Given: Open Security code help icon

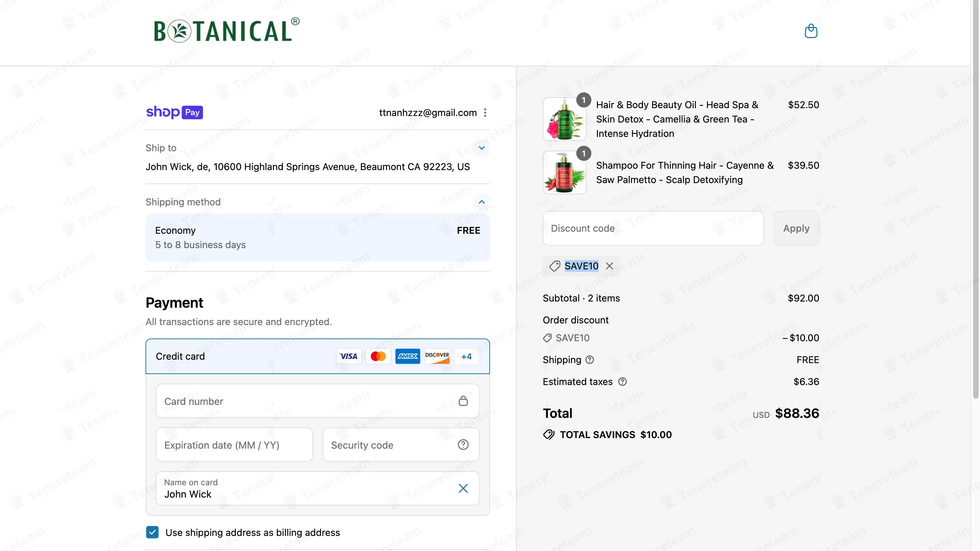Looking at the screenshot, I should coord(463,445).
